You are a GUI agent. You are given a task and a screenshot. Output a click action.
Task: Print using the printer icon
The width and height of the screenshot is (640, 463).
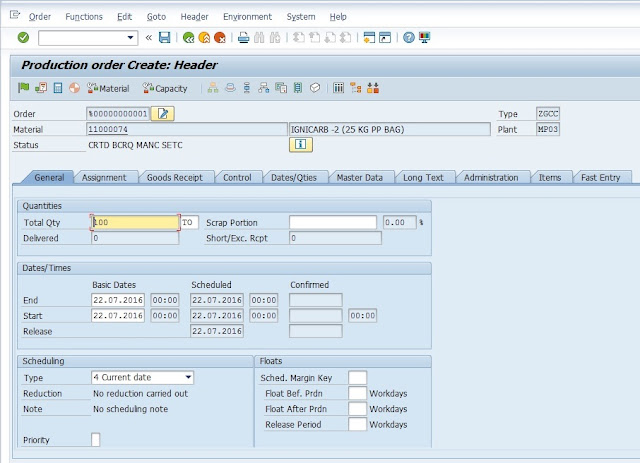coord(244,38)
